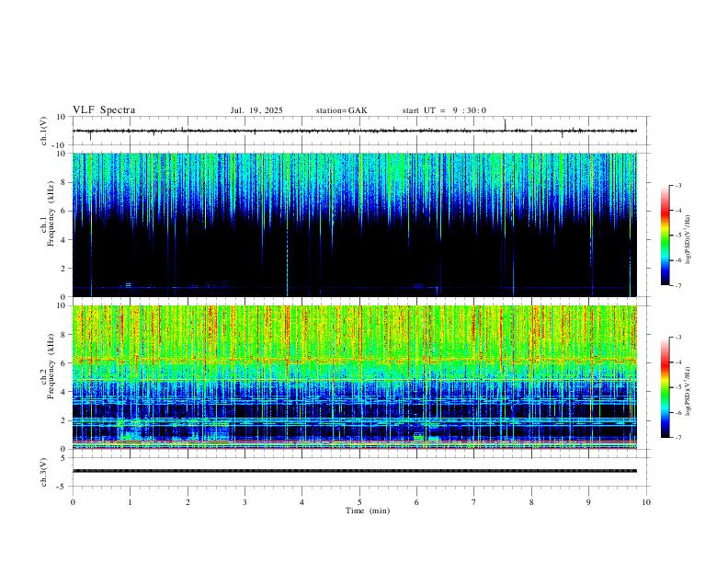Click the 'ch.3(V)' axis label

44,473
